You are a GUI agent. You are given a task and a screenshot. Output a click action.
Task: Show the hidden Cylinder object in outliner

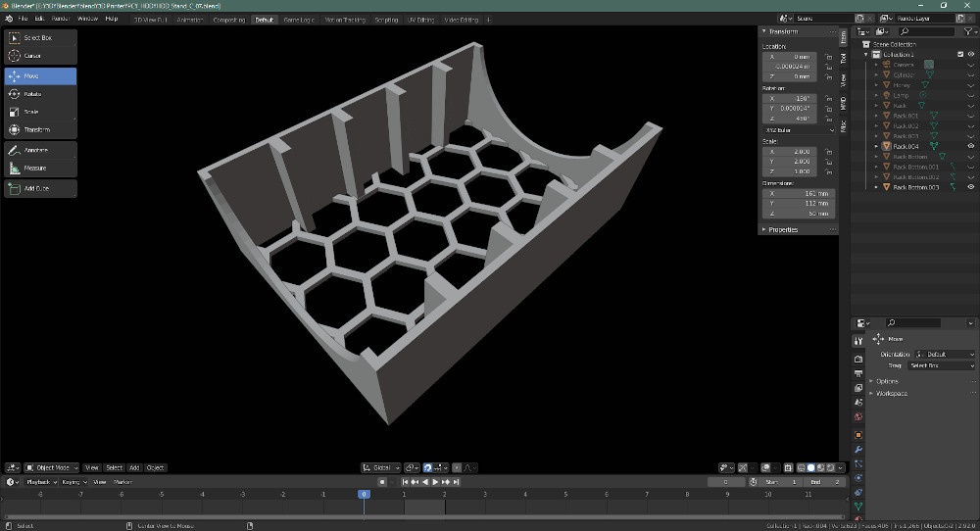tap(970, 75)
